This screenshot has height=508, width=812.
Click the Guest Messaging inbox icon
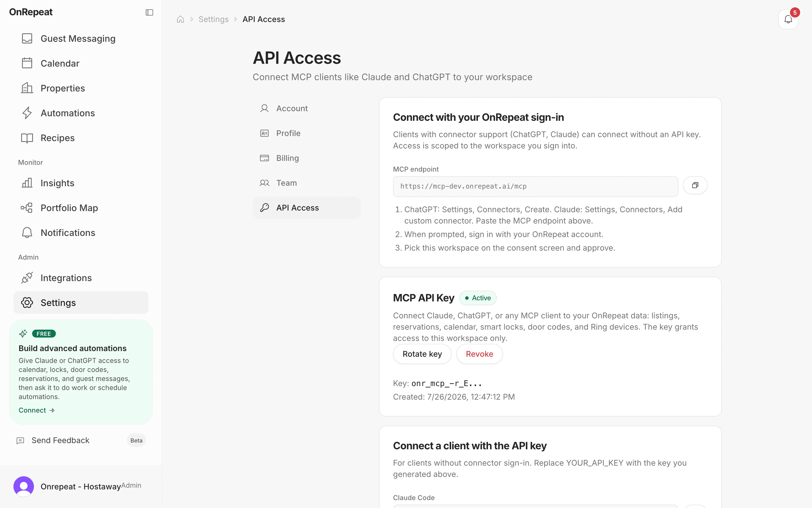click(27, 38)
